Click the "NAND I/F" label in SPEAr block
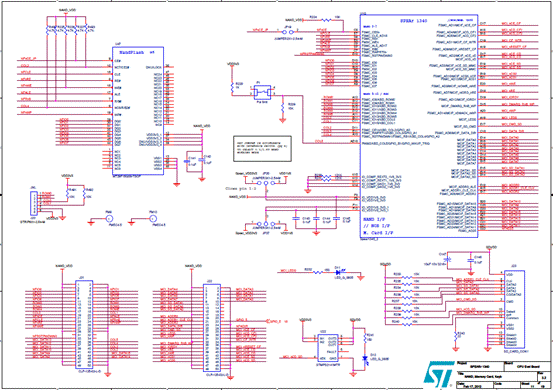This screenshot has height=390, width=553. (x=376, y=220)
